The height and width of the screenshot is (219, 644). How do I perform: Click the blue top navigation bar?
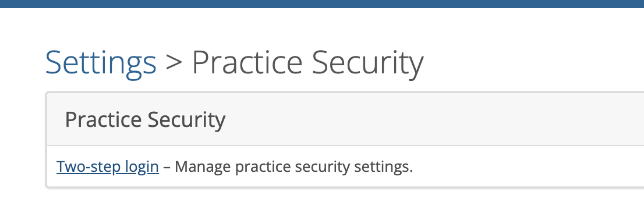322,3
